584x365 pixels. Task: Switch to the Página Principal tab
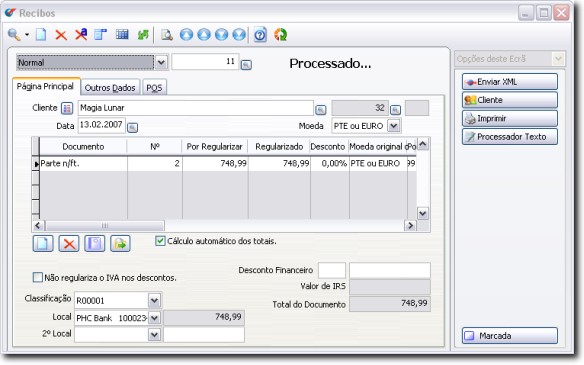[x=46, y=87]
